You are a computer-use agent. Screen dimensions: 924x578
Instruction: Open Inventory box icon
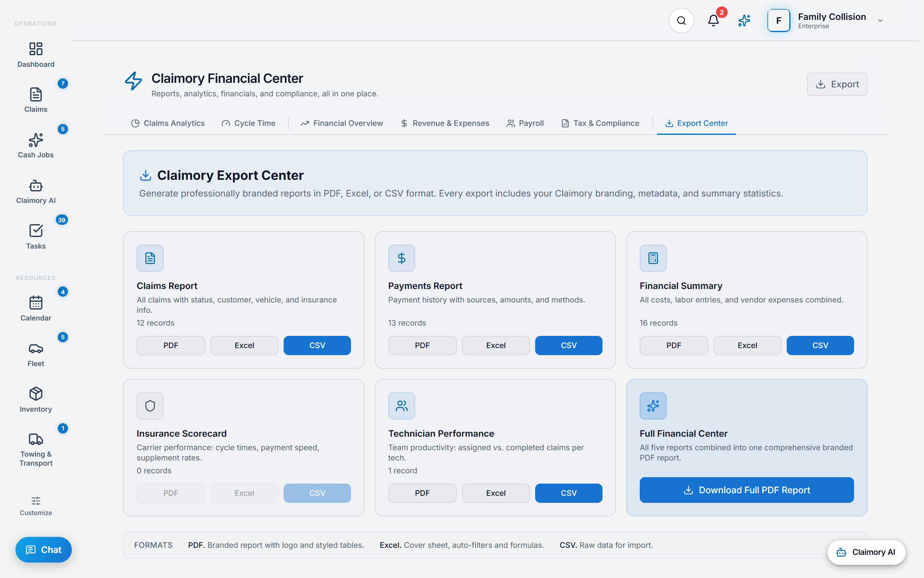tap(36, 394)
